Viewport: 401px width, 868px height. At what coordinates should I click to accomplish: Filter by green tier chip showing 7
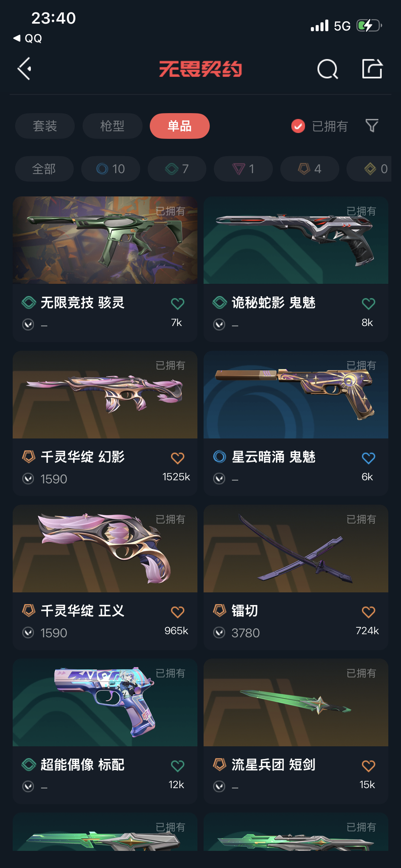[x=177, y=169]
